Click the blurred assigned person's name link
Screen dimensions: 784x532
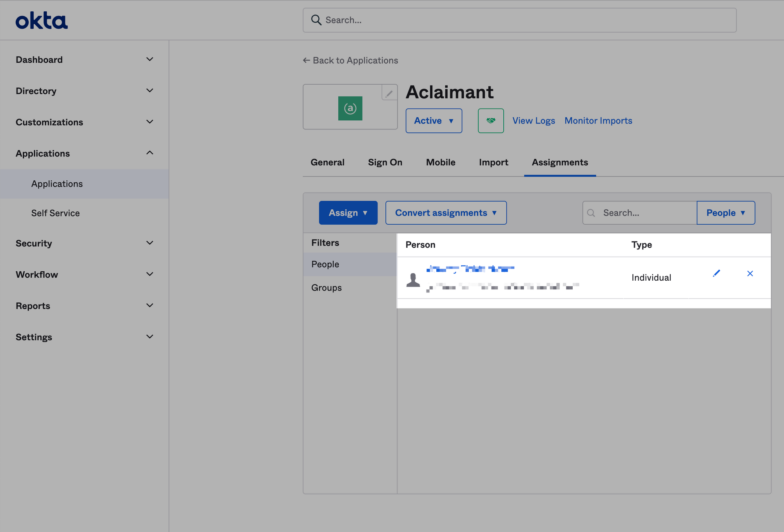(470, 269)
